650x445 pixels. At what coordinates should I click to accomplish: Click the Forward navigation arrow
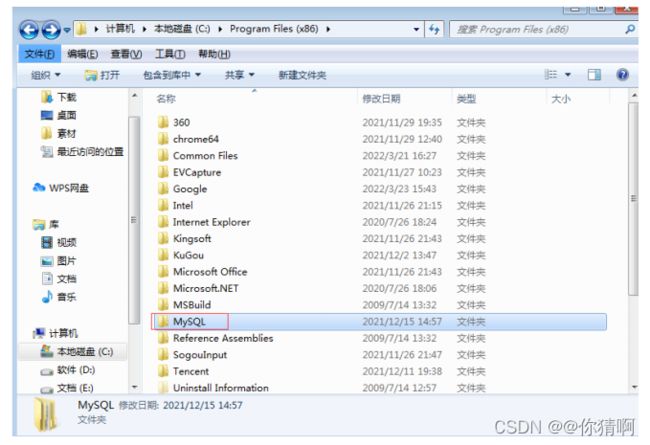point(51,29)
